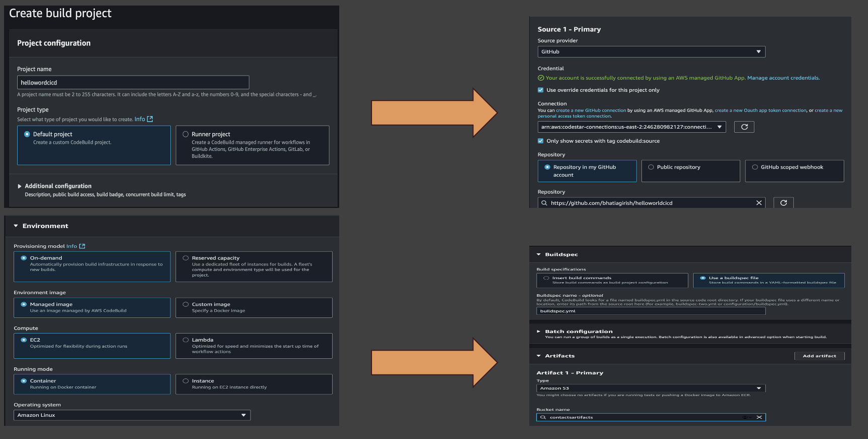Toggle Use override credentials checkbox
The height and width of the screenshot is (439, 868).
point(541,90)
